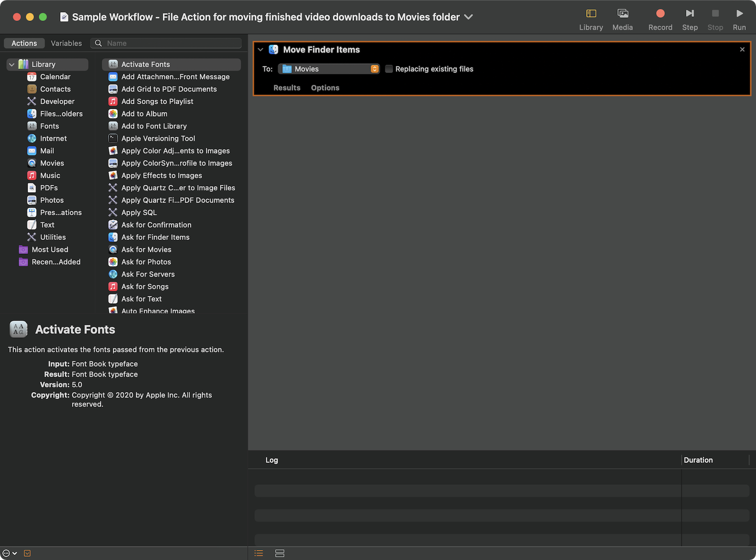Open the Movies destination dropdown
The image size is (756, 560).
point(329,69)
